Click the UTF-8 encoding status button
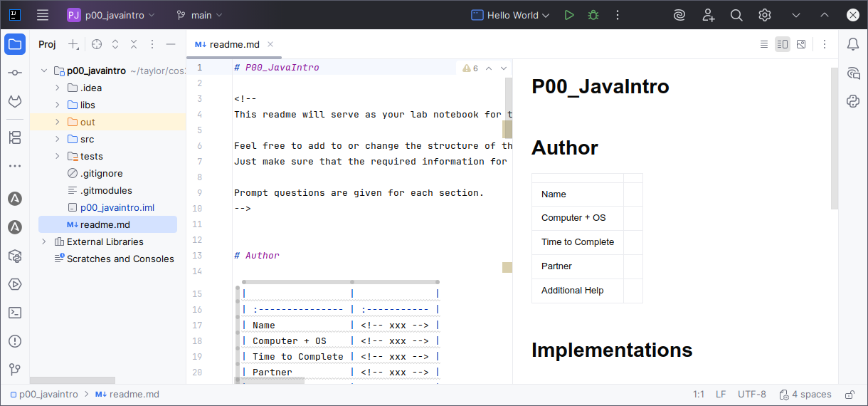The height and width of the screenshot is (406, 868). tap(752, 394)
